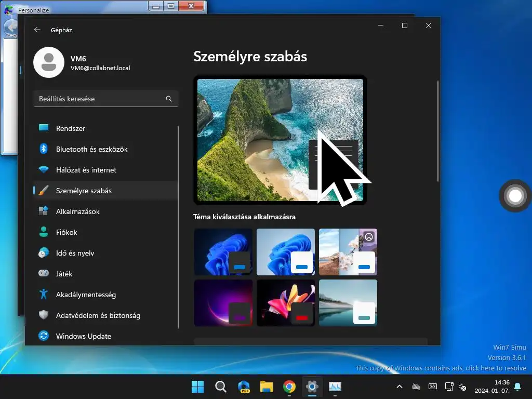
Task: Launch the Edge PRE browser from taskbar
Action: click(244, 387)
